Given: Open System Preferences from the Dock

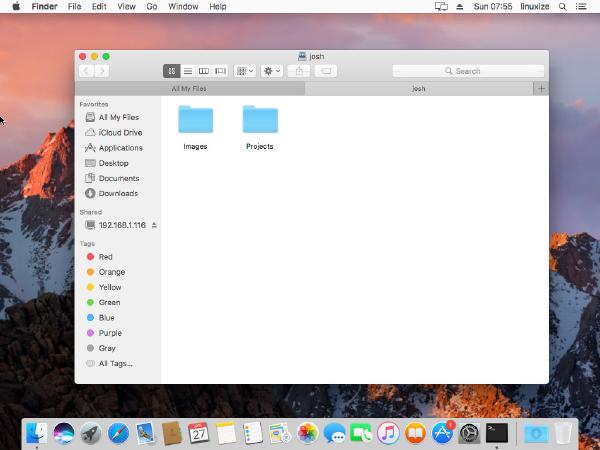Looking at the screenshot, I should (x=470, y=433).
